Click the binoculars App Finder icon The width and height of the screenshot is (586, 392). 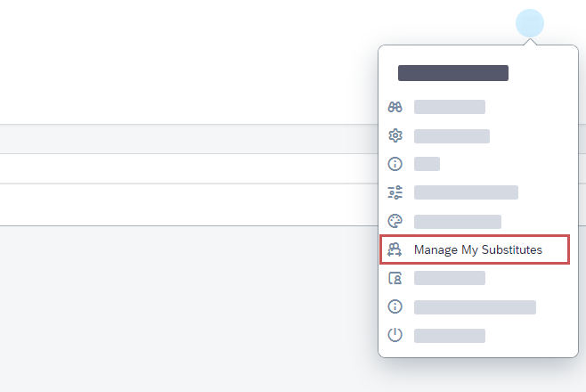pyautogui.click(x=395, y=107)
